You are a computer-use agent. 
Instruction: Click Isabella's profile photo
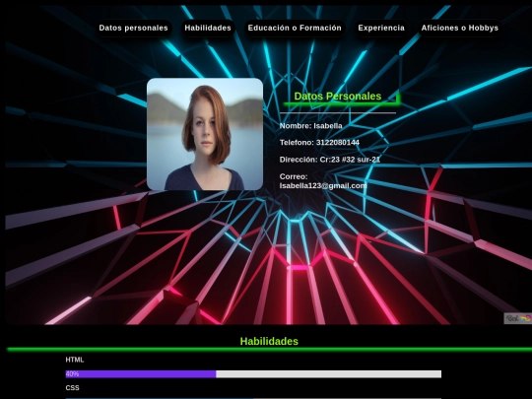coord(205,134)
